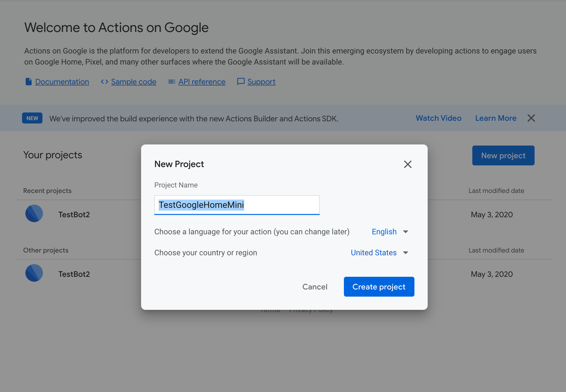Cancel the New Project dialog
Screen dimensions: 566x392
point(315,287)
